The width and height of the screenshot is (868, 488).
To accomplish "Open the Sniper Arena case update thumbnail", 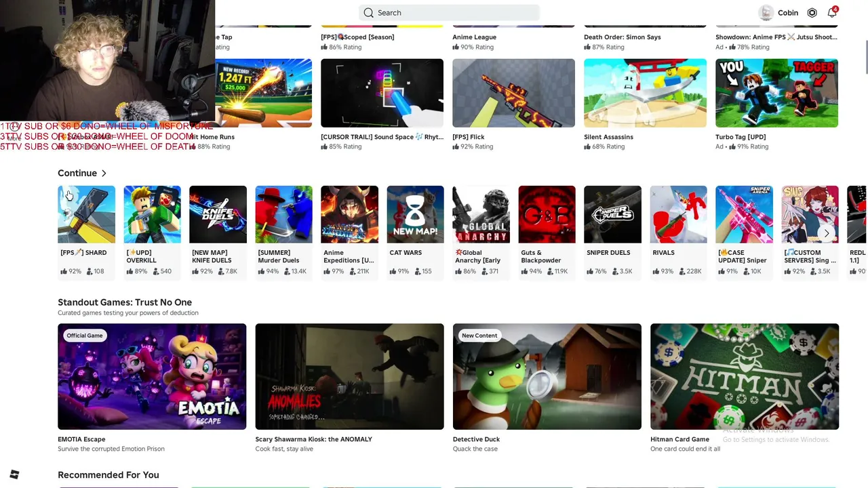I will pyautogui.click(x=744, y=214).
